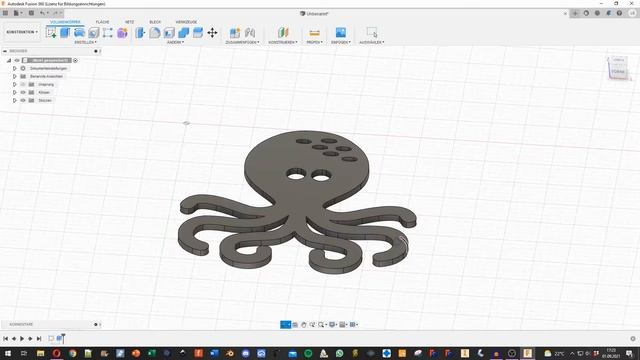The height and width of the screenshot is (360, 640).
Task: Open the Erstellen dropdown menu
Action: point(85,42)
